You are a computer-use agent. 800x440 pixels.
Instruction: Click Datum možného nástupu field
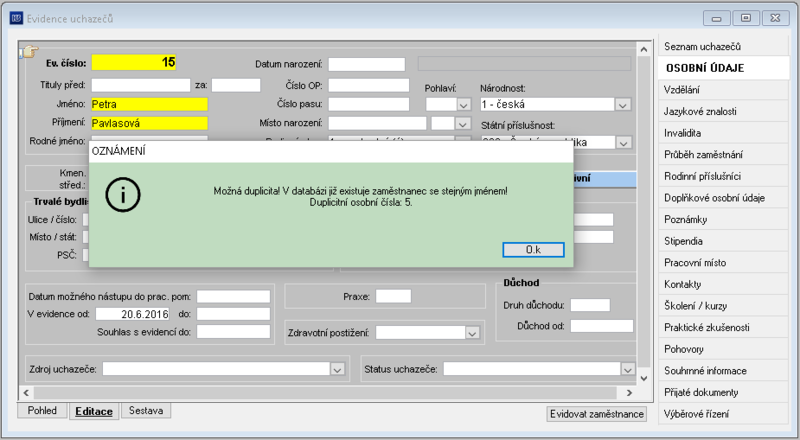click(233, 297)
